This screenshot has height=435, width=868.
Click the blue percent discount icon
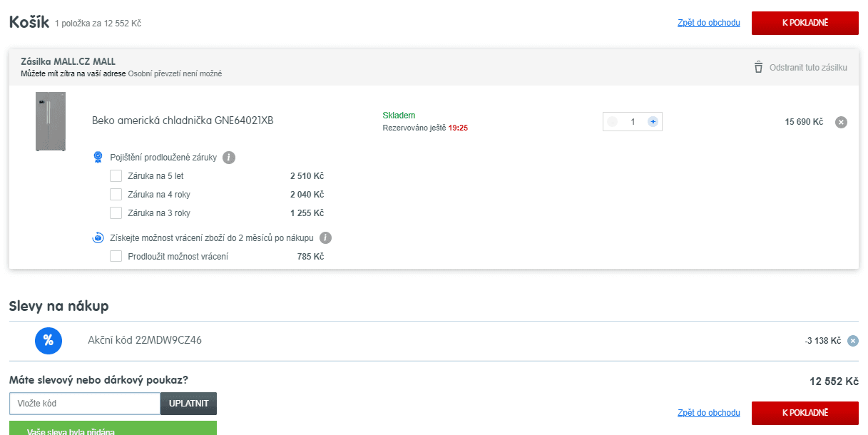[x=48, y=340]
